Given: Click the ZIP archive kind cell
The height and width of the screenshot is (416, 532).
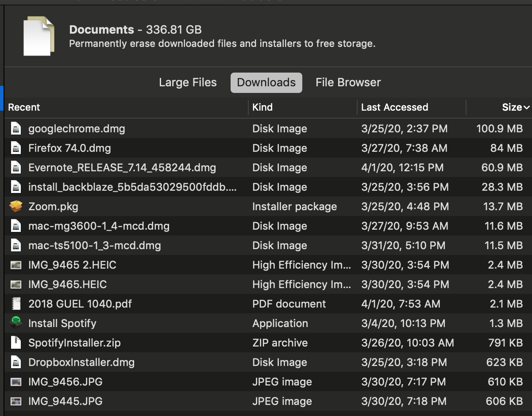Looking at the screenshot, I should tap(280, 343).
